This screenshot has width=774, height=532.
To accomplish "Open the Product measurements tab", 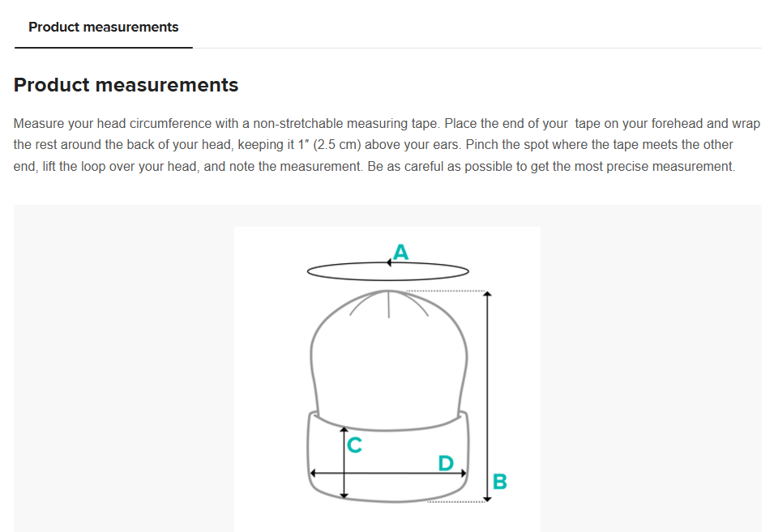I will pos(103,27).
